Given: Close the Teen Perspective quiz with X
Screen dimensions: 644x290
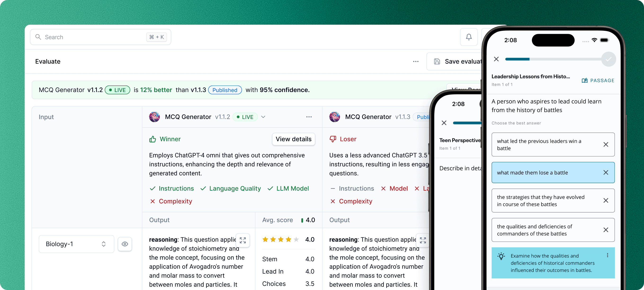Looking at the screenshot, I should (x=444, y=123).
